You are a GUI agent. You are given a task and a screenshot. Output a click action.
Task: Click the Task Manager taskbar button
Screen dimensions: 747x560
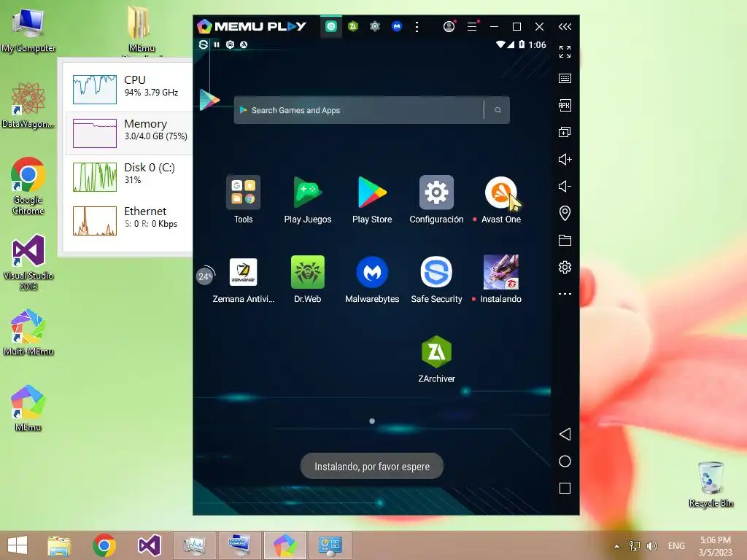(x=194, y=545)
